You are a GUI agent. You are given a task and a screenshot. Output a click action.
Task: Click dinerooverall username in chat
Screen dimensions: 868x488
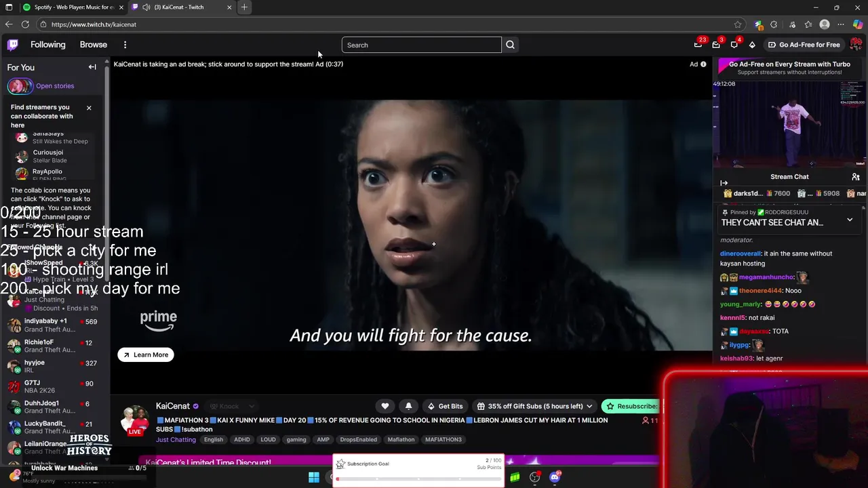741,253
